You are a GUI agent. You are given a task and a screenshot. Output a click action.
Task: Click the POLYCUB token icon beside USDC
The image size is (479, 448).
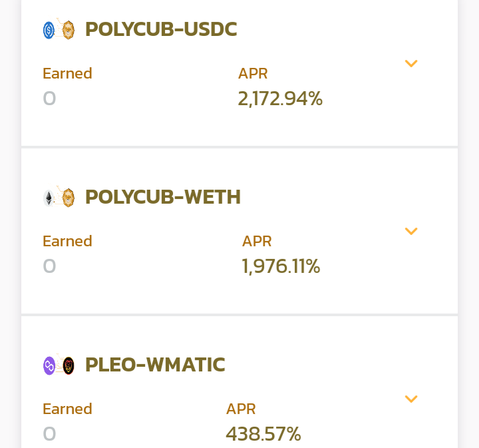(68, 30)
